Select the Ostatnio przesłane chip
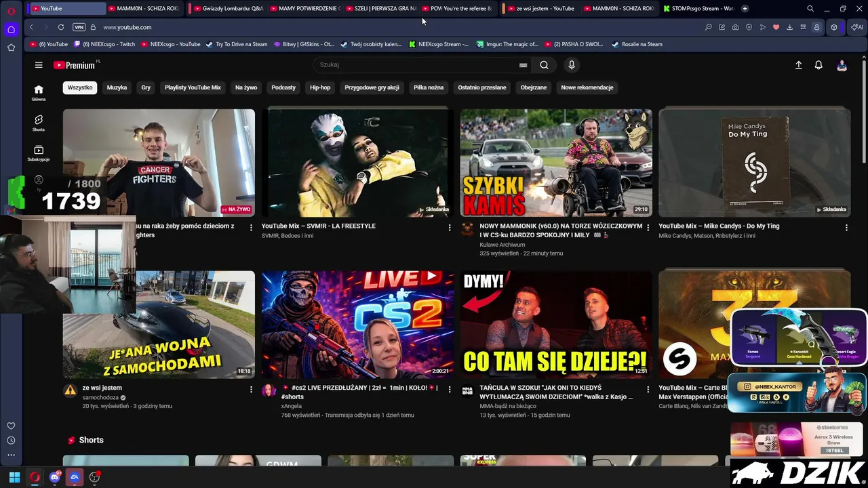The width and height of the screenshot is (868, 488). [482, 87]
